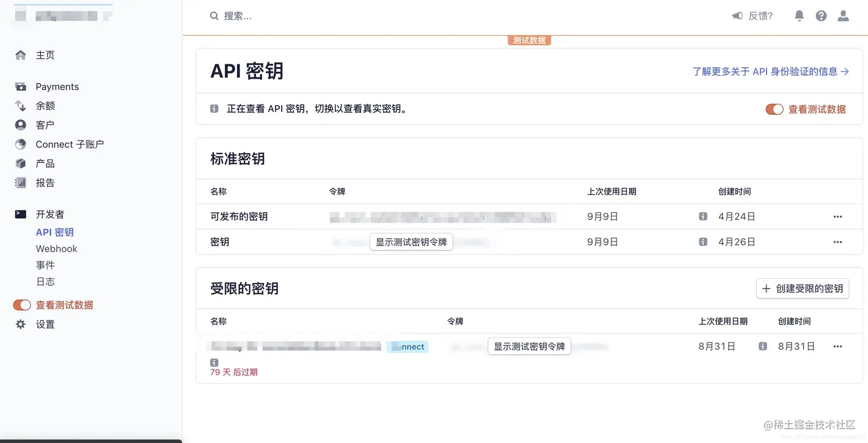This screenshot has width=868, height=443.
Task: Open 了解更多关于 API 身份验证的信息 link
Action: coord(770,71)
